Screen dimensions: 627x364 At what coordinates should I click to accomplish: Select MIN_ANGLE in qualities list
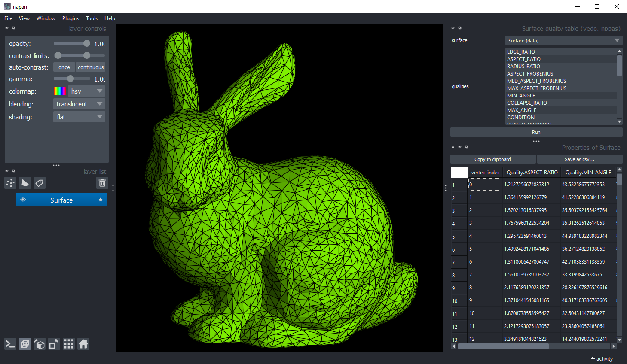point(521,96)
